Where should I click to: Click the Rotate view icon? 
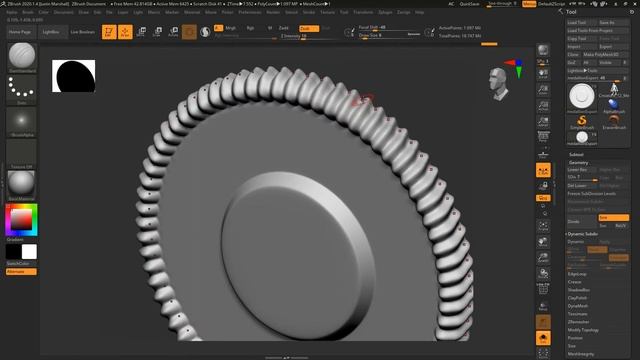pos(543,274)
